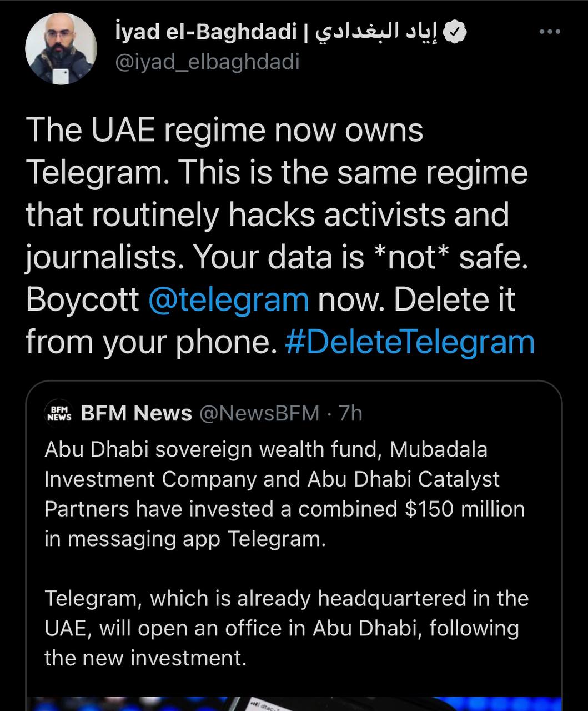This screenshot has height=711, width=588.
Task: Click the @iyad_elbaghdadi handle
Action: coord(207,62)
